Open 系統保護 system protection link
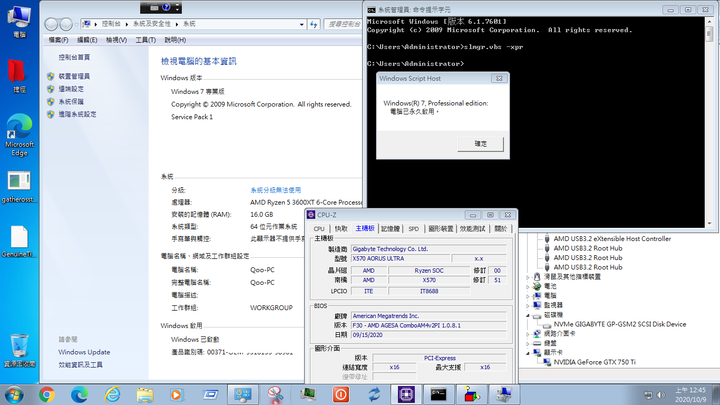 tap(71, 101)
